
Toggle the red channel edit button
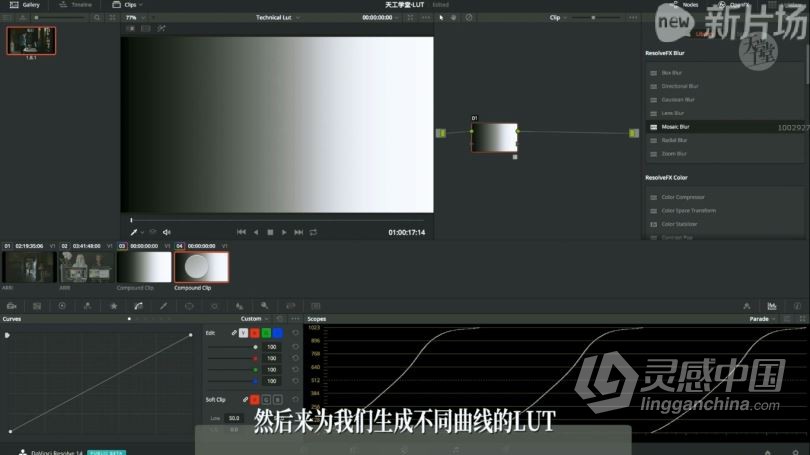(255, 333)
